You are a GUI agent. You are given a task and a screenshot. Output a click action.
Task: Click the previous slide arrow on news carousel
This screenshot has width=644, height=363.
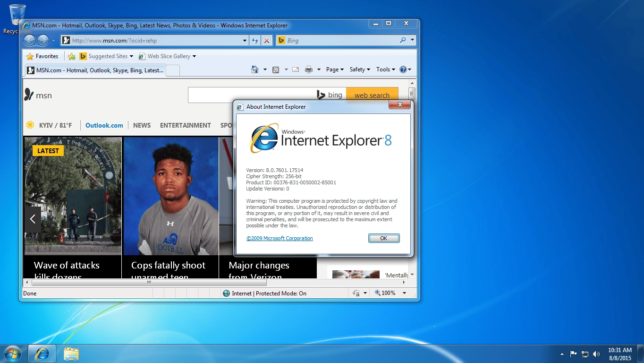(x=33, y=219)
